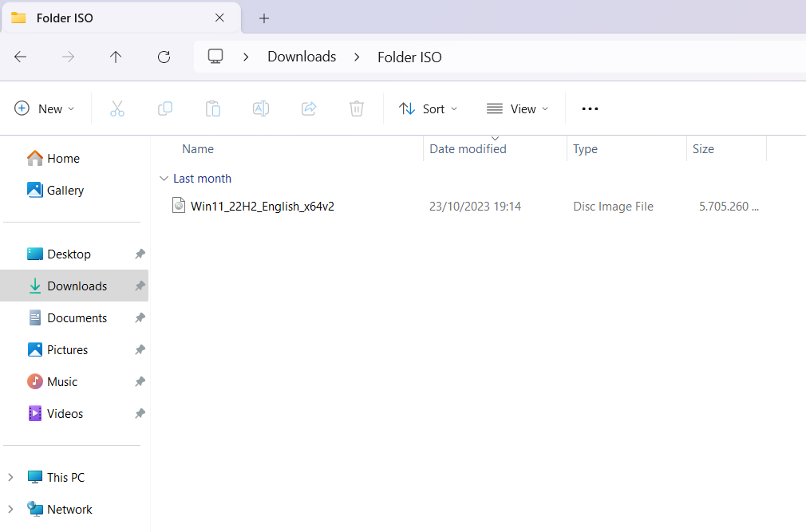
Task: Open a new tab with plus icon
Action: click(263, 18)
